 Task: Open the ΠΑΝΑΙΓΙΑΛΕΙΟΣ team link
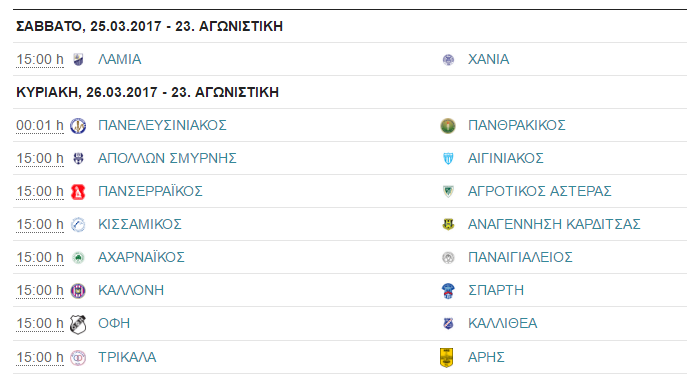(520, 257)
